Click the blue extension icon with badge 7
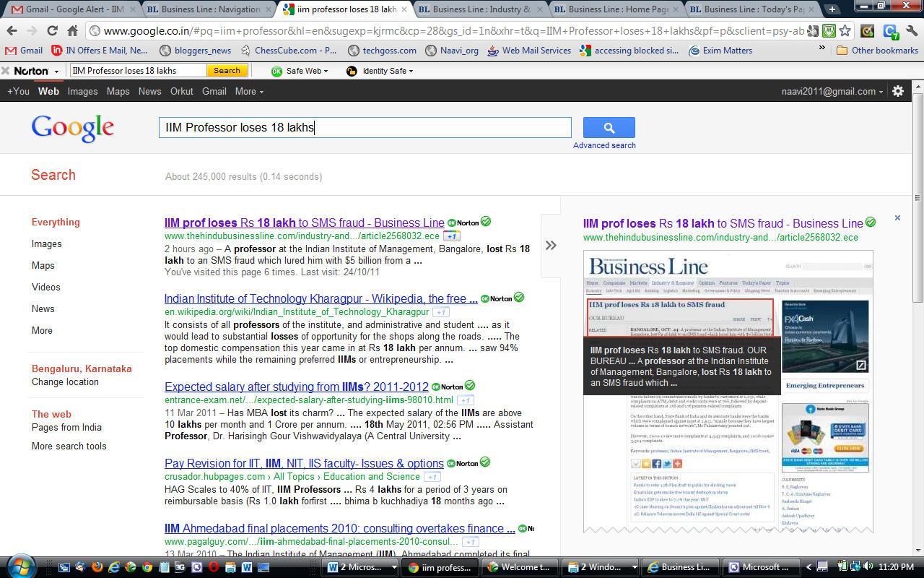 (x=890, y=31)
